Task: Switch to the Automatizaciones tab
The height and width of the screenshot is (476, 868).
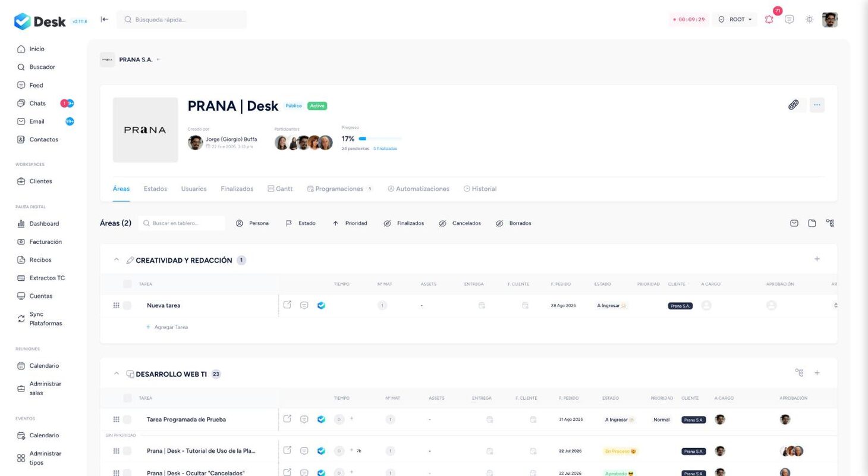Action: click(x=419, y=189)
